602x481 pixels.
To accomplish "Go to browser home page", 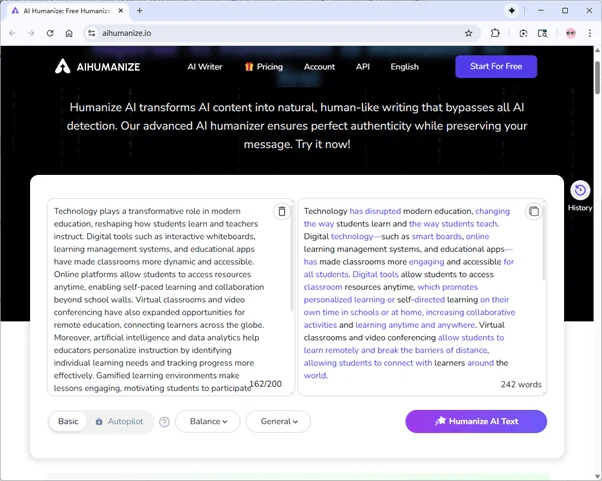I will coord(69,33).
